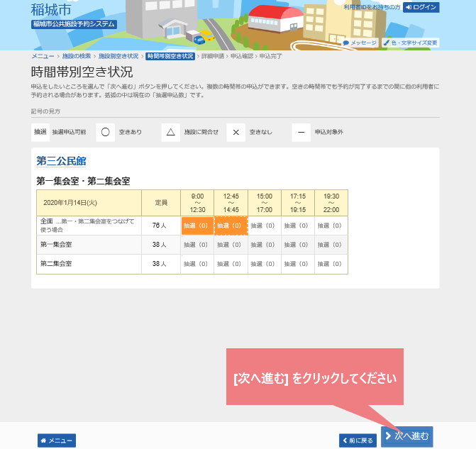Select 全面 17:15–19:15 lottery slot
The image size is (476, 449).
[x=298, y=226]
